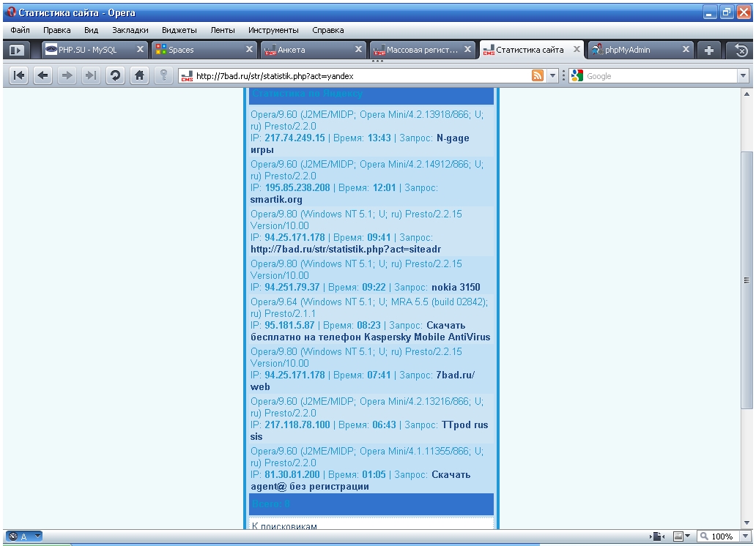
Task: Click the smartik.org query text
Action: tap(276, 200)
